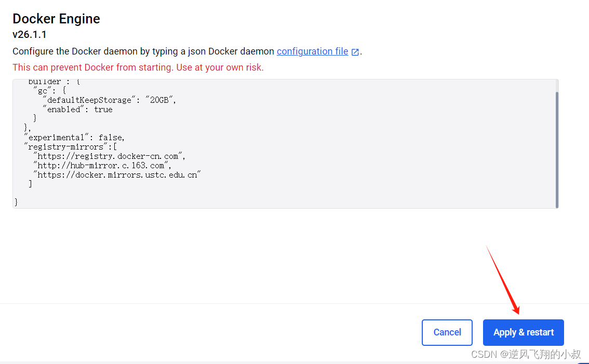This screenshot has height=364, width=589.
Task: Click the JSON editor scrollbar
Action: (557, 150)
